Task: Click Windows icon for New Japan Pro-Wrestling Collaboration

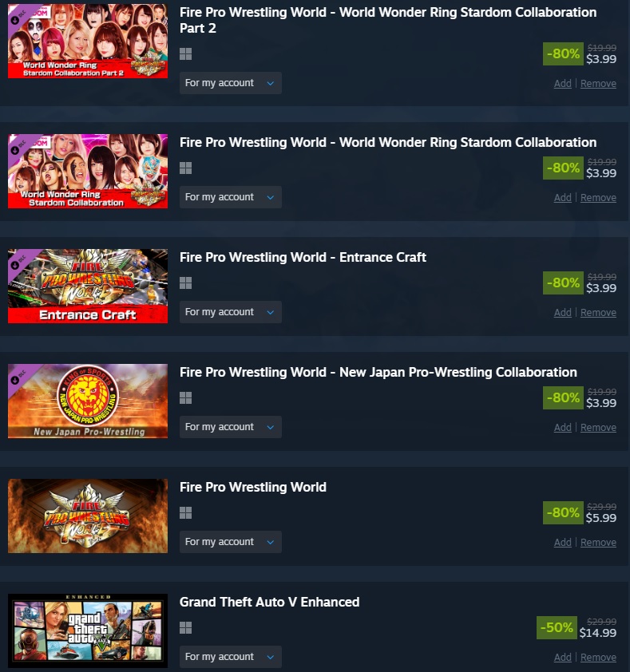Action: [185, 397]
